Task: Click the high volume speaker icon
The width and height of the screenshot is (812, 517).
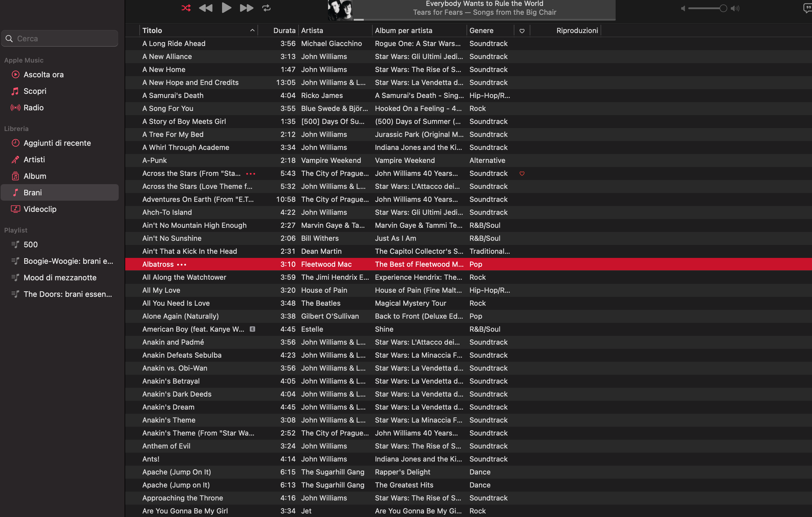Action: (x=735, y=9)
